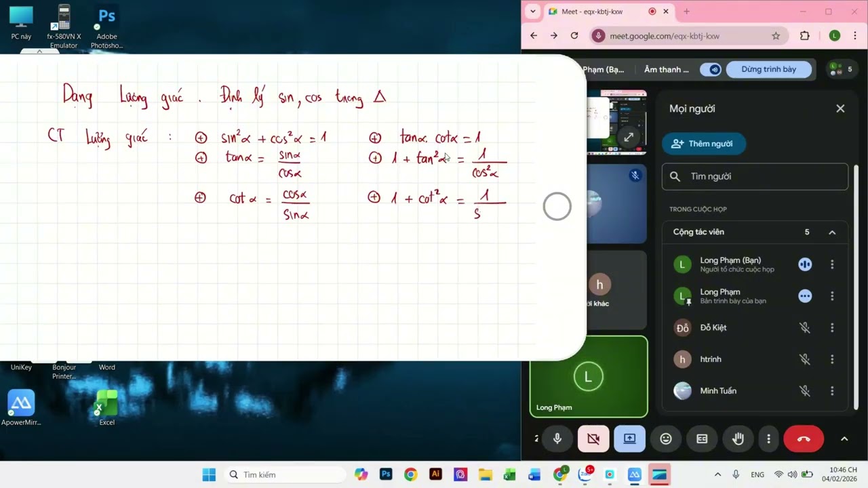This screenshot has width=868, height=488.
Task: Open the PC này desktop icon
Action: [21, 23]
